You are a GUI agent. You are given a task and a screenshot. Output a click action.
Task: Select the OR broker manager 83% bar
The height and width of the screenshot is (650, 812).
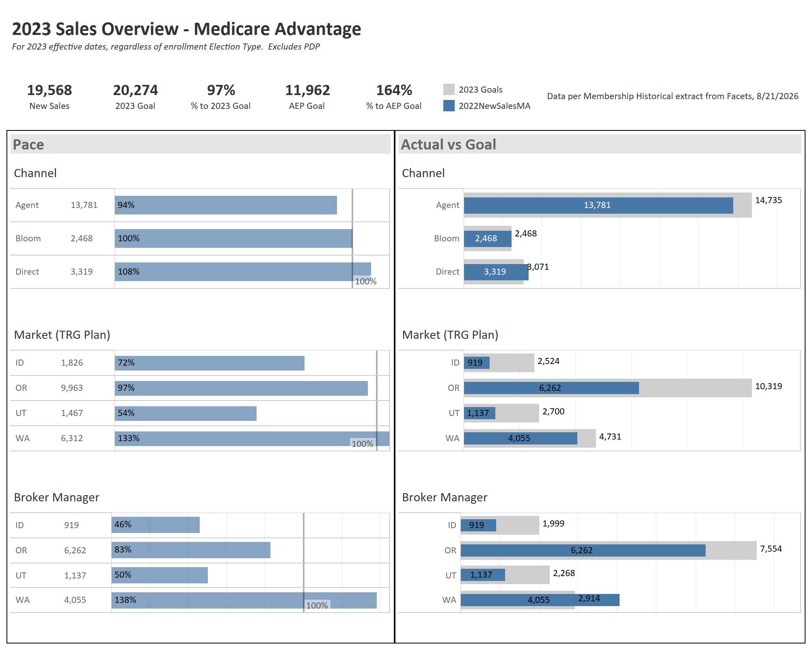coord(191,550)
